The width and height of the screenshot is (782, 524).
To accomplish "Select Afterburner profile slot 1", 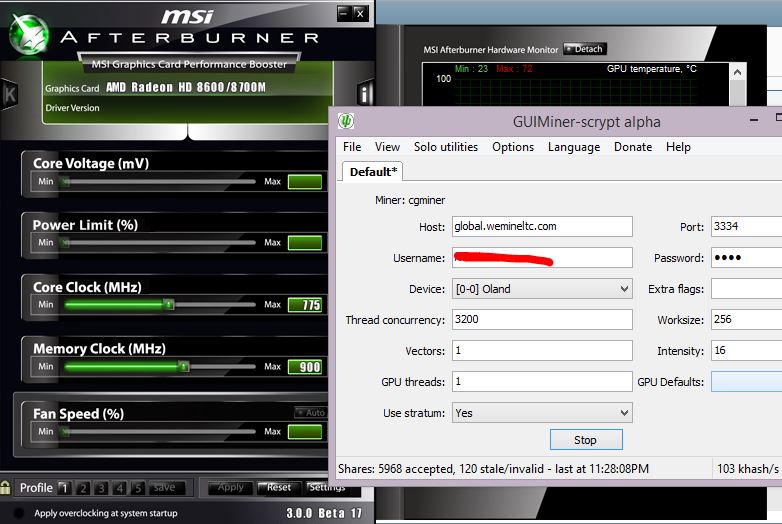I will pyautogui.click(x=64, y=488).
